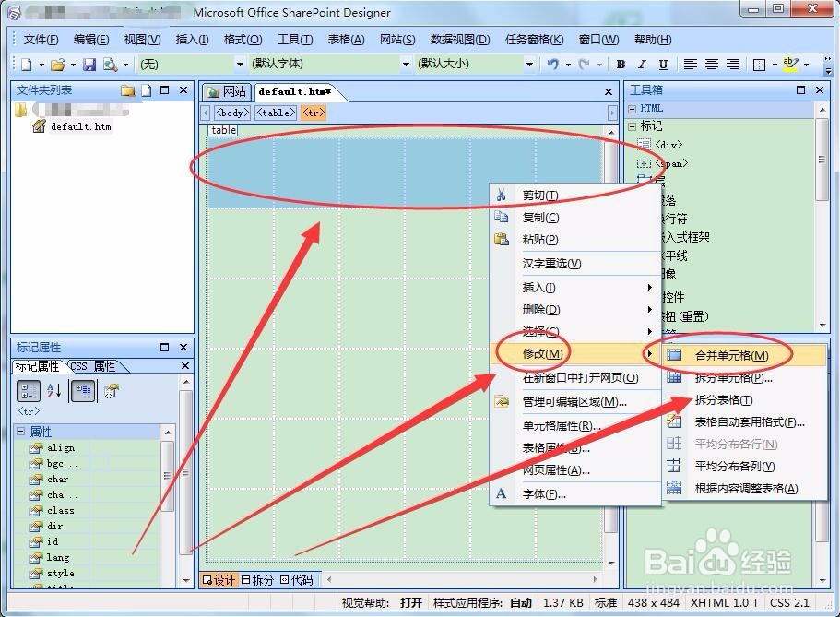Toggle show categorized properties view
This screenshot has width=840, height=617.
[x=28, y=391]
